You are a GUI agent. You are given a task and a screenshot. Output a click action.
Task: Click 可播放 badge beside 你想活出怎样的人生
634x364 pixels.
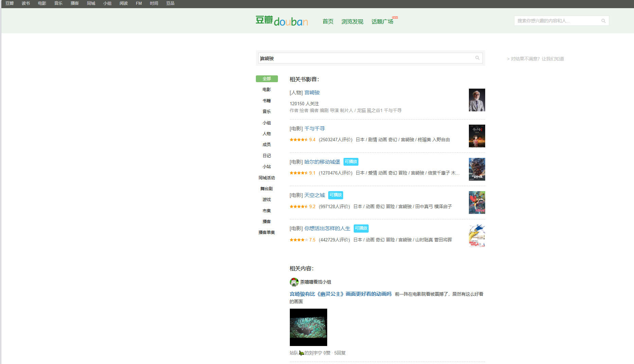pyautogui.click(x=361, y=229)
